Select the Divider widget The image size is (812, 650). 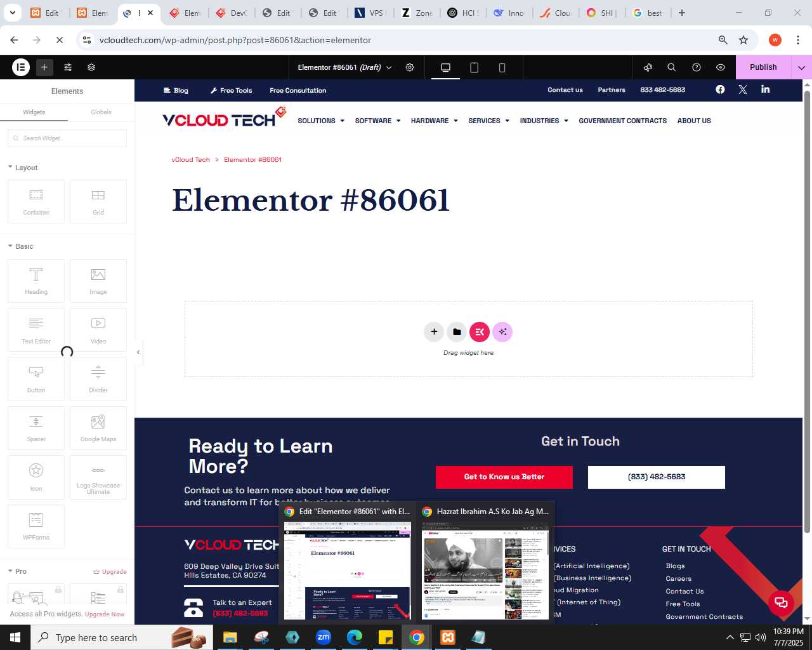[x=98, y=379]
